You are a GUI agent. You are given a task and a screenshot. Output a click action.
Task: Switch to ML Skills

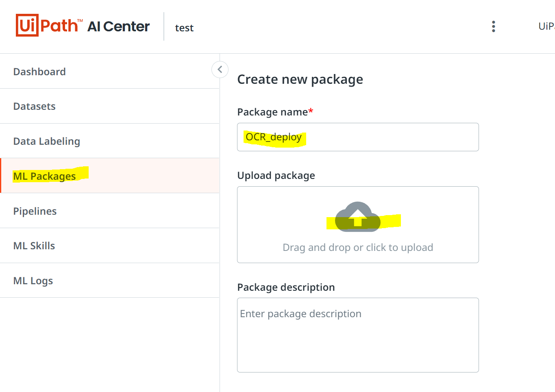(x=34, y=246)
